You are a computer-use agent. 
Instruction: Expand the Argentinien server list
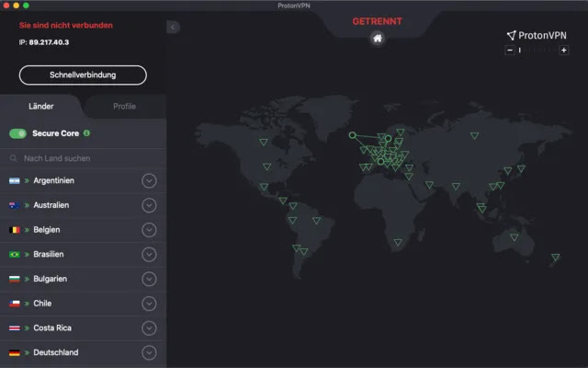coord(149,181)
